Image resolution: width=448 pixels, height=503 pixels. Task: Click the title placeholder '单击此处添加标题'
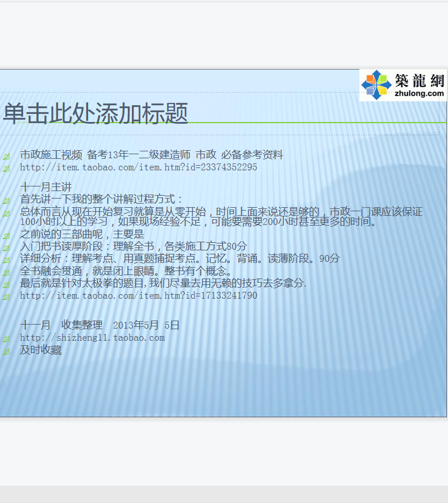(x=96, y=113)
